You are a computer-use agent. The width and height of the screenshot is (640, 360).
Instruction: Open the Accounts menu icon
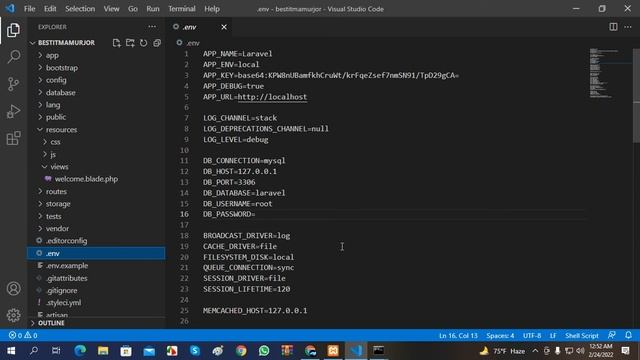pyautogui.click(x=13, y=289)
